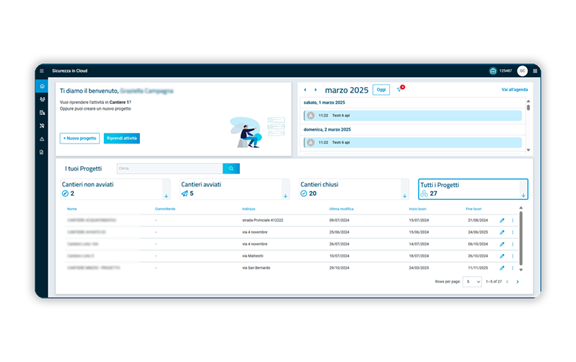
Task: Select the Cantieri chiusi card
Action: point(354,189)
